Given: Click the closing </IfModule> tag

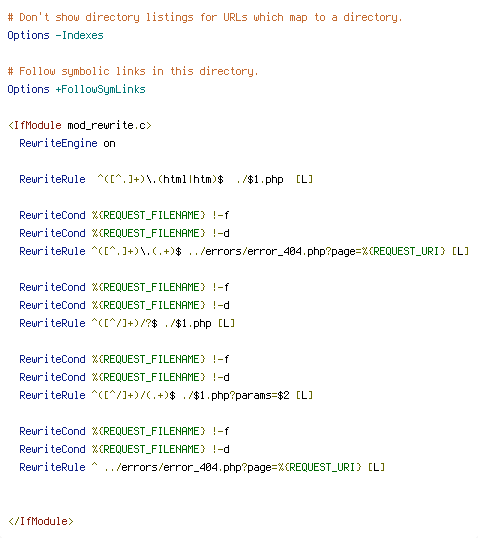Looking at the screenshot, I should (x=41, y=521).
